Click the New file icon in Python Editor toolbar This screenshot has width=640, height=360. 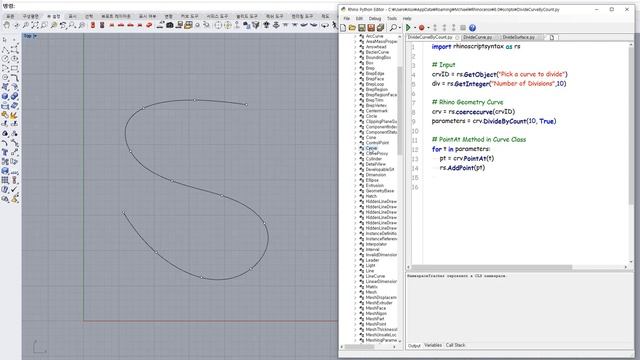(x=343, y=28)
